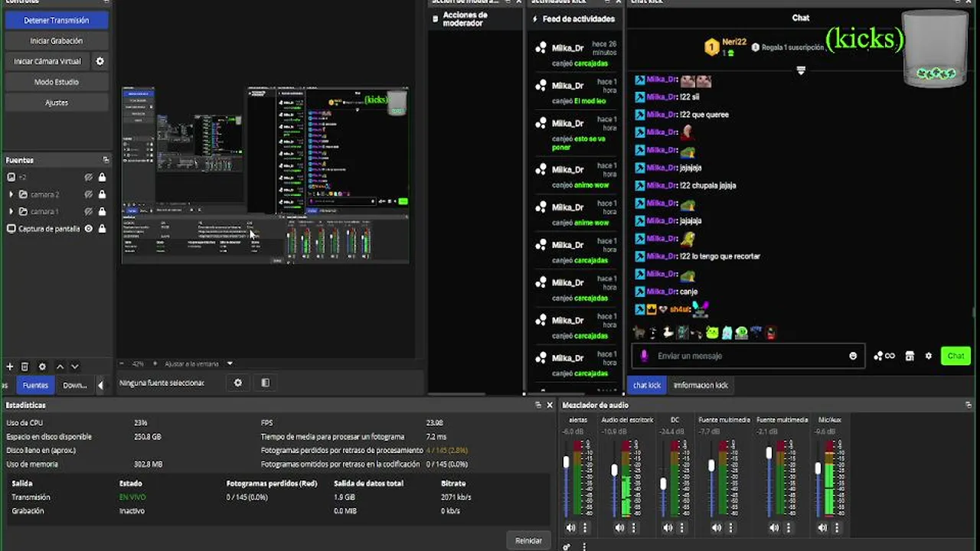Switch to informacion kick tab
Image resolution: width=980 pixels, height=551 pixels.
point(701,385)
